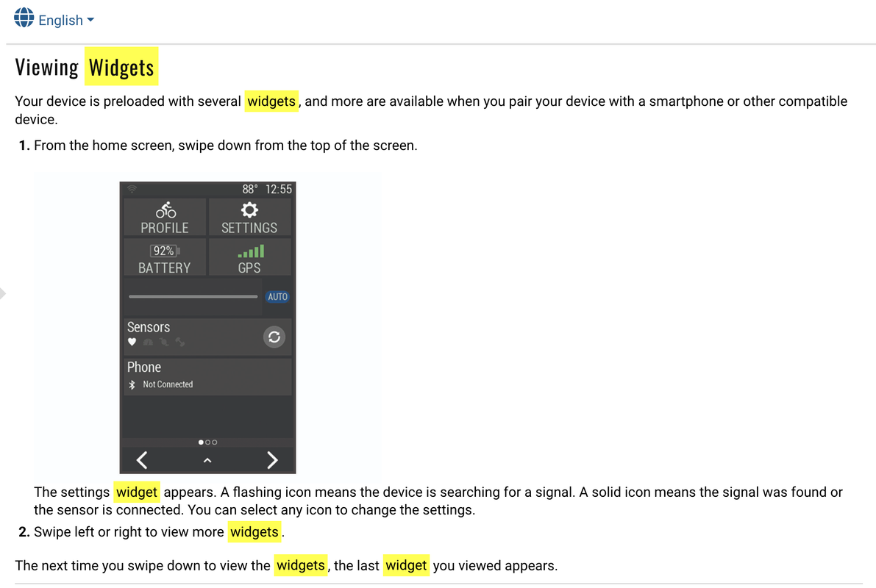The image size is (876, 588).
Task: Click highlighted 'widgets' in the intro sentence
Action: click(x=271, y=101)
